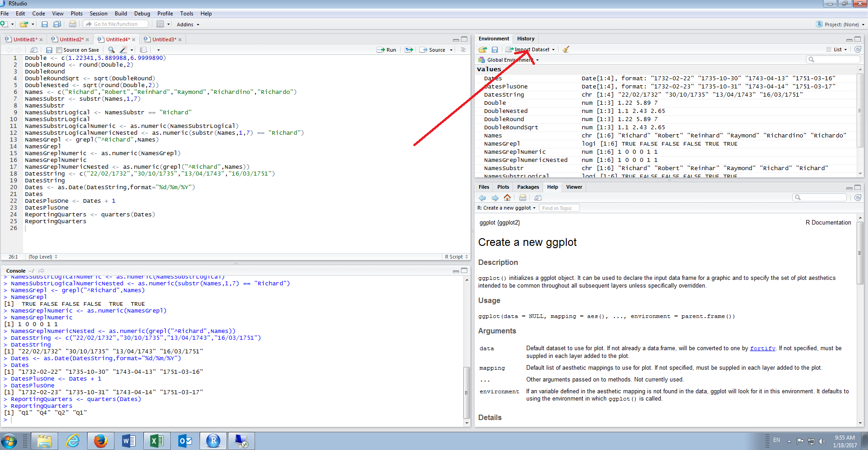Open the Project (None) menu
The height and width of the screenshot is (450, 868).
(840, 24)
